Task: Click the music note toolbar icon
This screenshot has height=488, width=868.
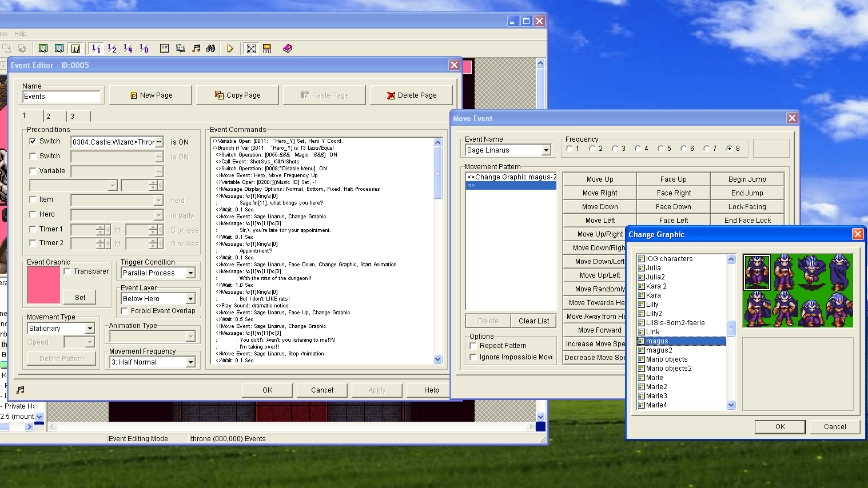Action: coord(196,49)
